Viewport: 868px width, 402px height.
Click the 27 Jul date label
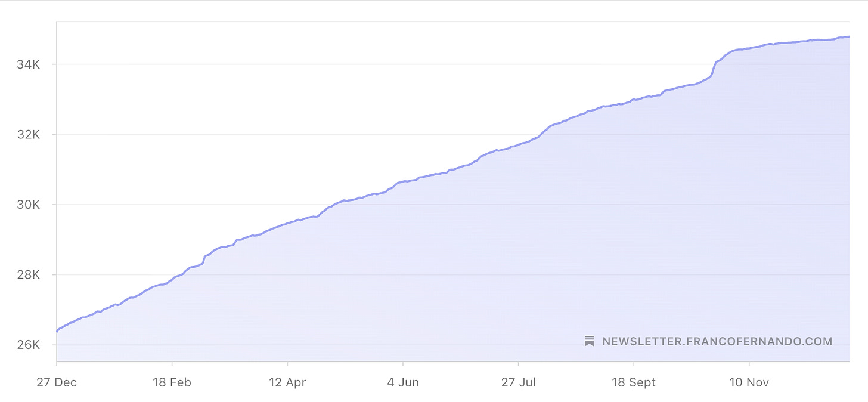click(x=519, y=382)
